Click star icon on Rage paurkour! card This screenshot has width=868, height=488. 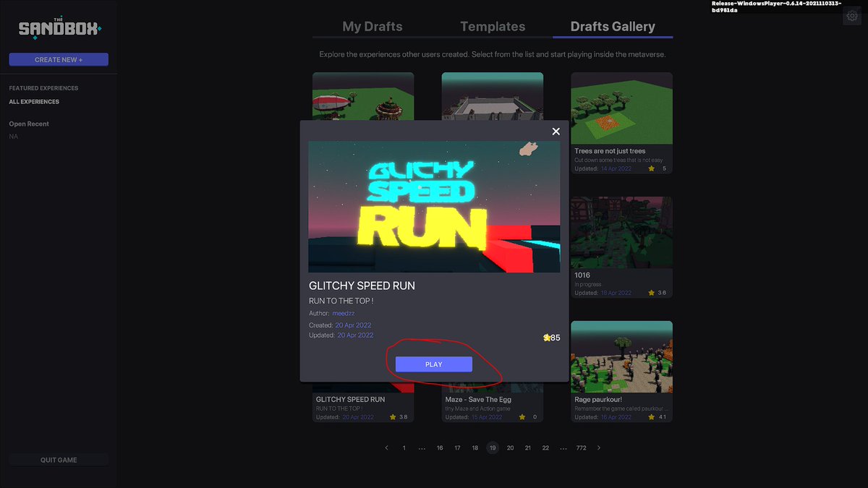click(x=652, y=417)
